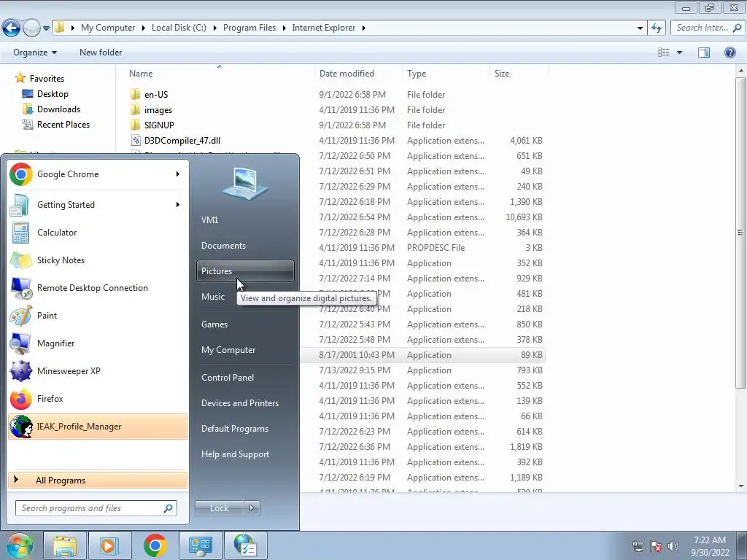Change the view with the view icon

tap(664, 52)
